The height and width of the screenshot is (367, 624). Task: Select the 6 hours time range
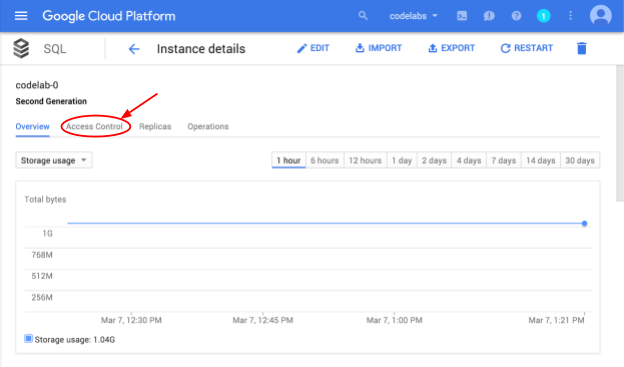[x=325, y=160]
